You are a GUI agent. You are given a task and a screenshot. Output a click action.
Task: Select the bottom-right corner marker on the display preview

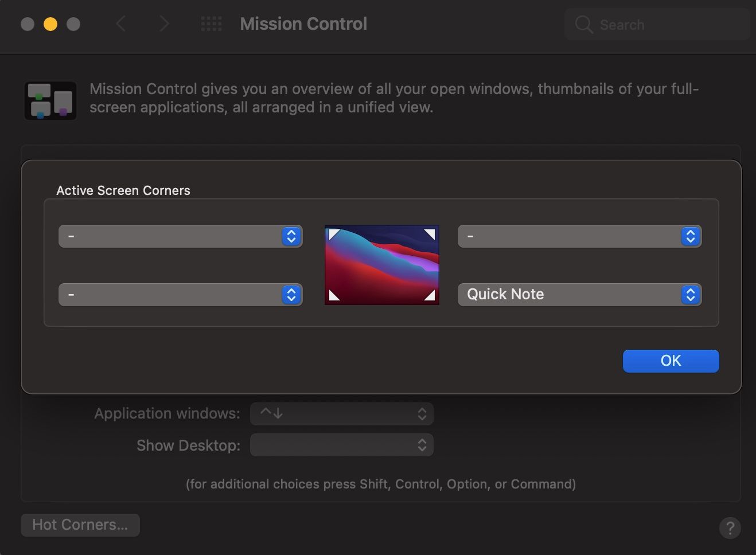430,297
